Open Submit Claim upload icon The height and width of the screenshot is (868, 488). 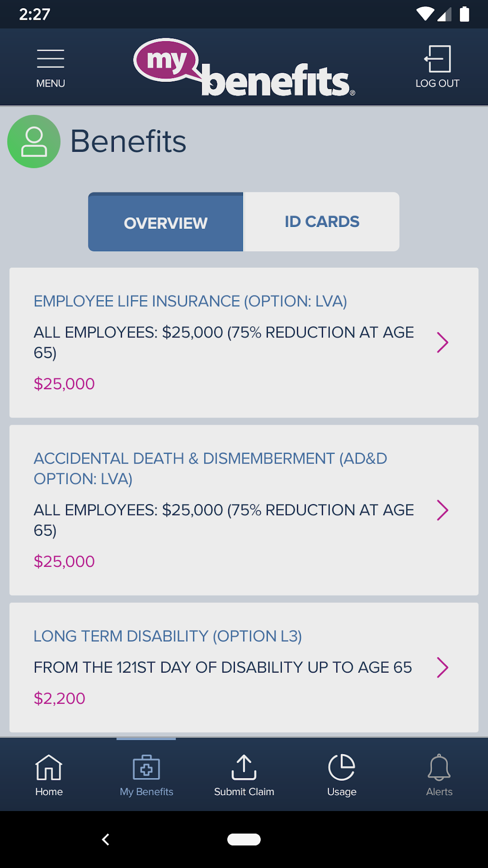pos(244,767)
